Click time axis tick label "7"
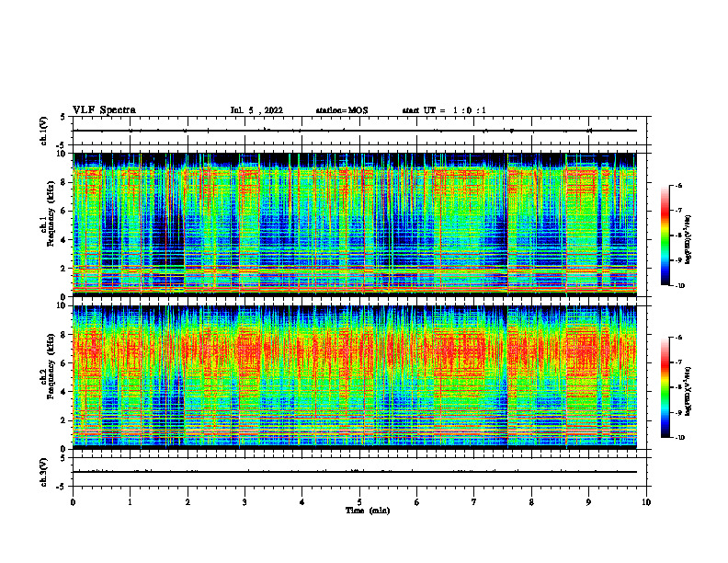Viewport: 728px width, 563px height. [474, 502]
